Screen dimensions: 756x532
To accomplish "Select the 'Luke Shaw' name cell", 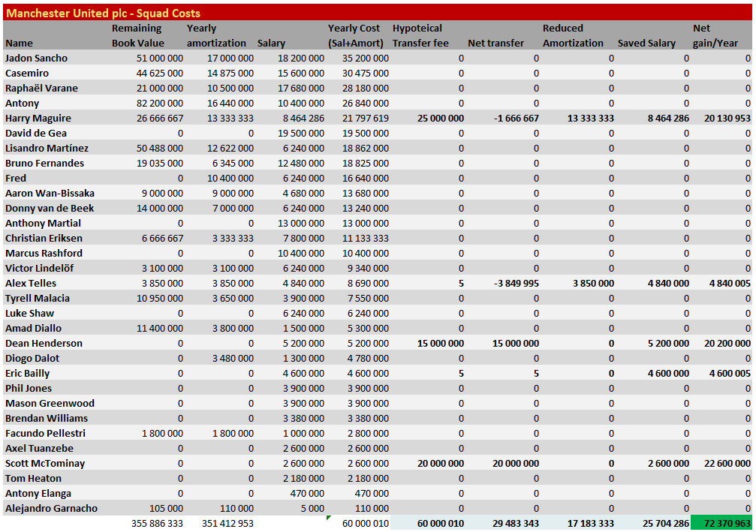I will click(x=29, y=313).
